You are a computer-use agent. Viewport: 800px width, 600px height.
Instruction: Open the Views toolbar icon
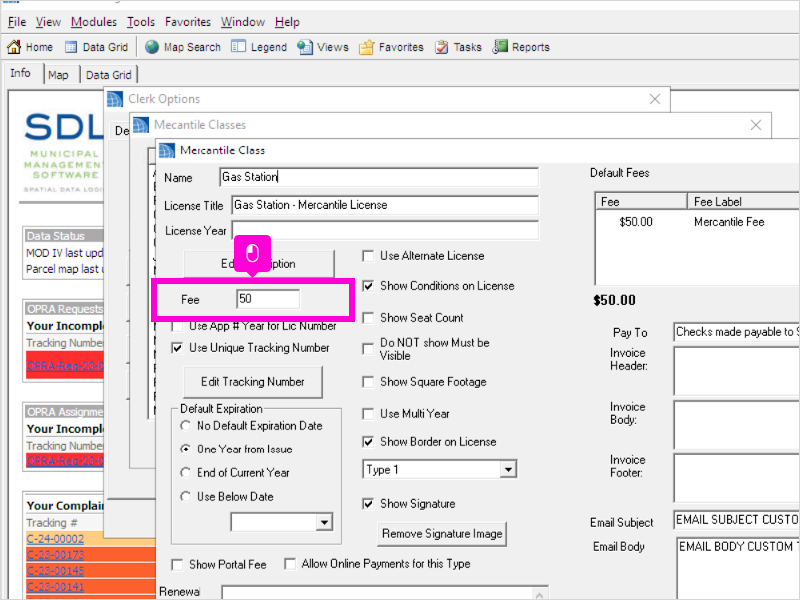click(305, 47)
